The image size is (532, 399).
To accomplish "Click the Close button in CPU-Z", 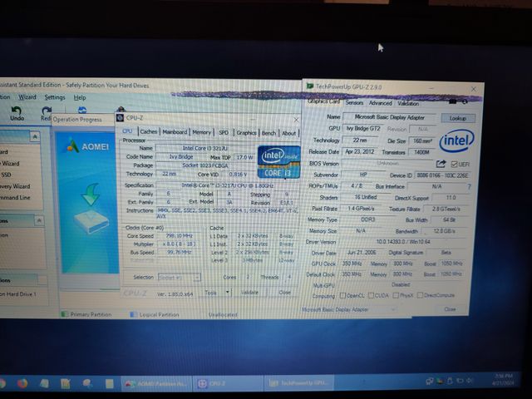I will click(x=284, y=292).
